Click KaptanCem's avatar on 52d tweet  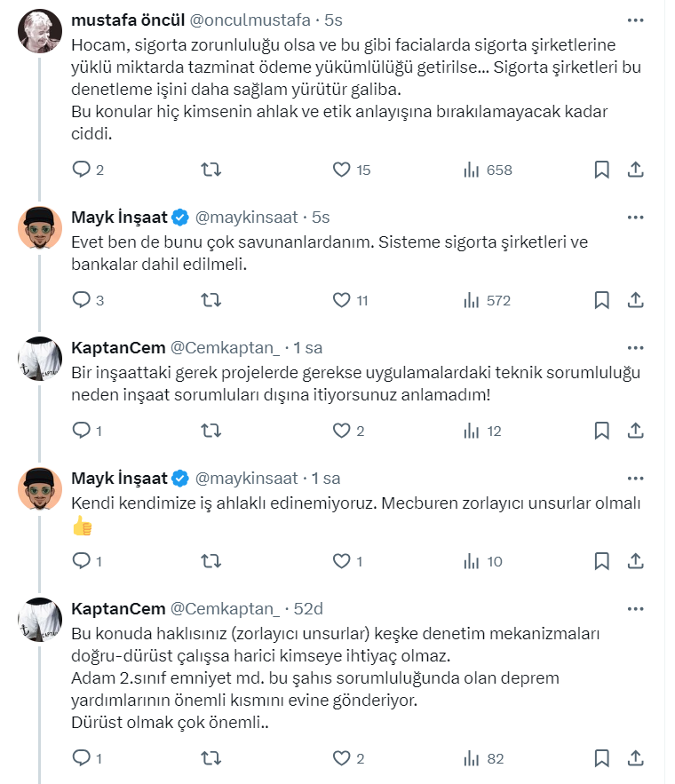coord(39,621)
